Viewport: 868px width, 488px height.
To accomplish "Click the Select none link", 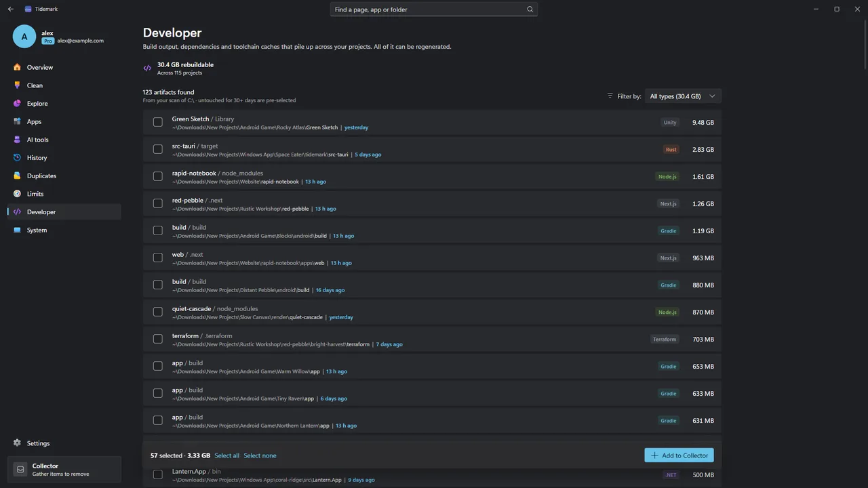I will (260, 455).
